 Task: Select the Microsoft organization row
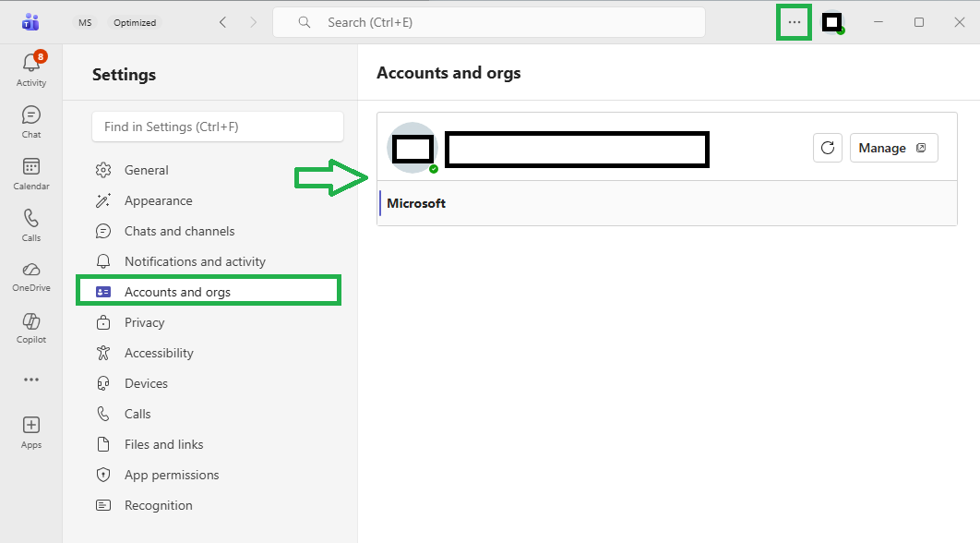point(667,203)
